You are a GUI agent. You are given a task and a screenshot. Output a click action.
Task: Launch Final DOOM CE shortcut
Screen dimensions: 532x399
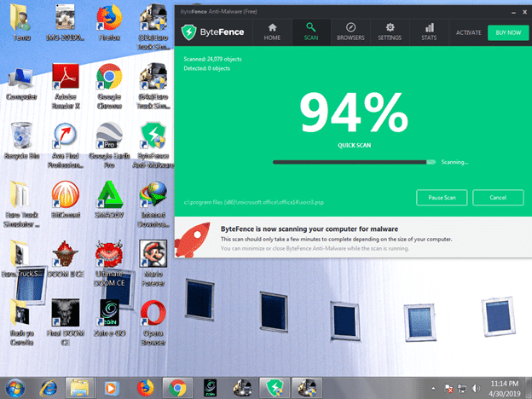point(65,322)
